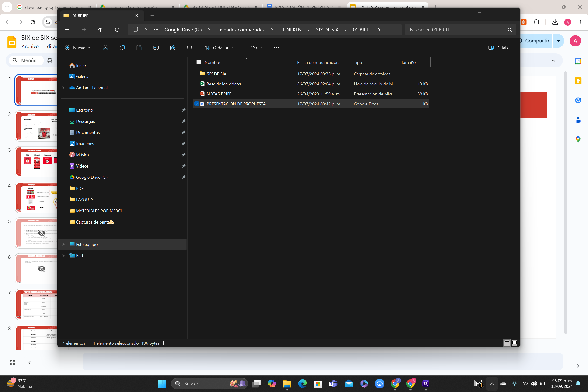Switch to 'download google drive' Chrome tab
Image resolution: width=588 pixels, height=392 pixels.
[54, 7]
